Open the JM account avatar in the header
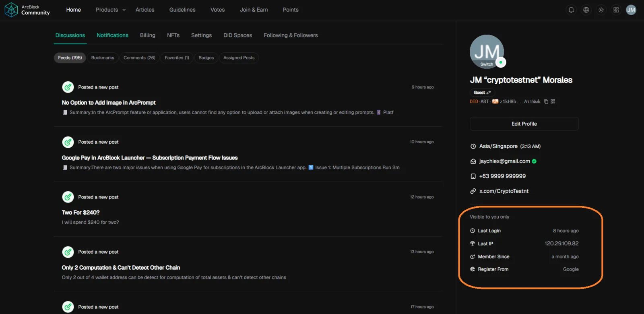644x314 pixels. (x=631, y=10)
